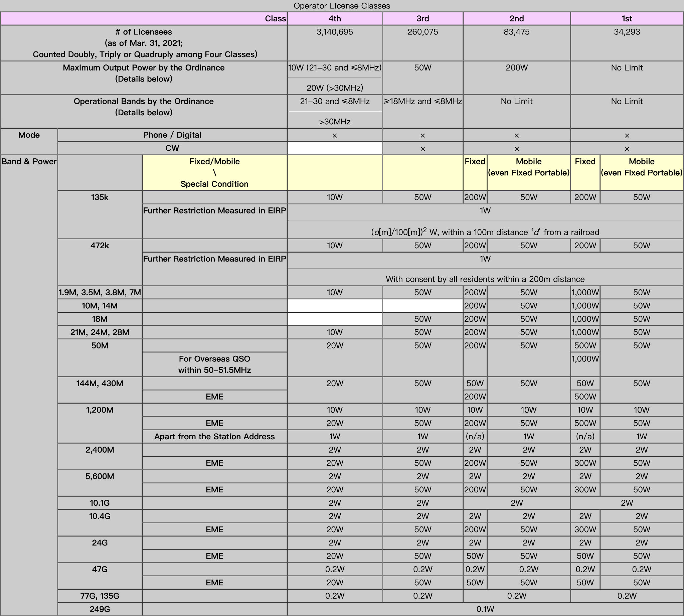Click 3rd class '0.2W' in 77G, 135G row

tap(423, 596)
